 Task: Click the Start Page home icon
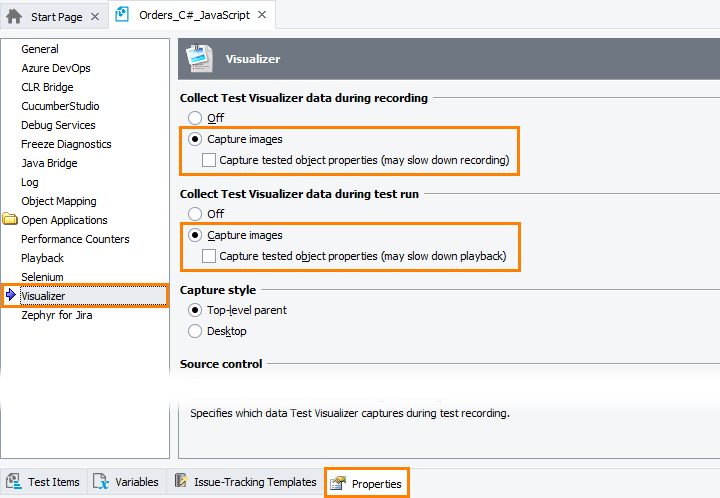click(14, 17)
